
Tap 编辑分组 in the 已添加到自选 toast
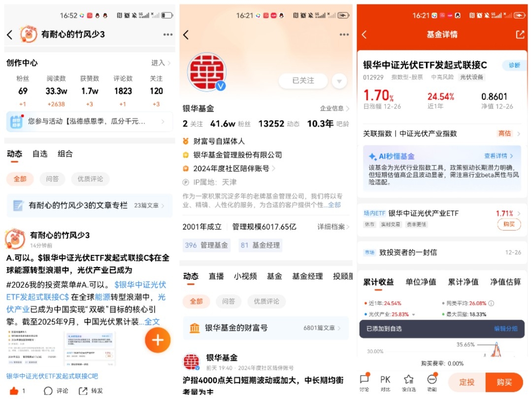tap(505, 329)
